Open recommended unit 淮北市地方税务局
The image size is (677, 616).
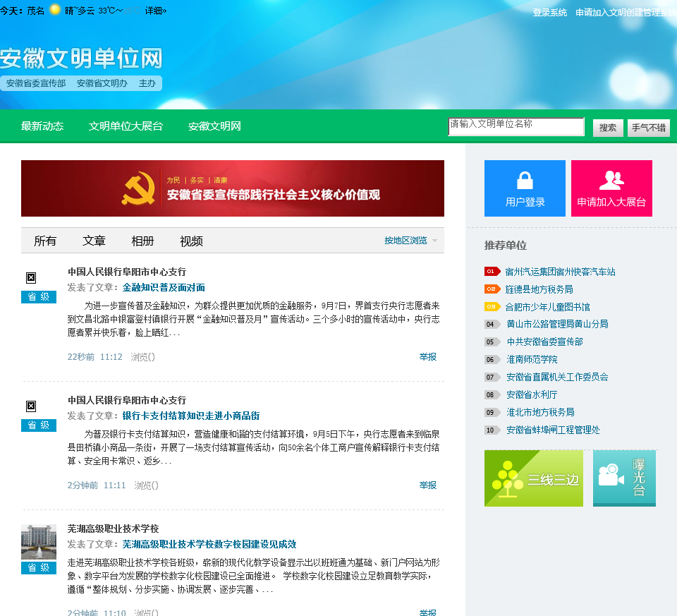click(541, 413)
